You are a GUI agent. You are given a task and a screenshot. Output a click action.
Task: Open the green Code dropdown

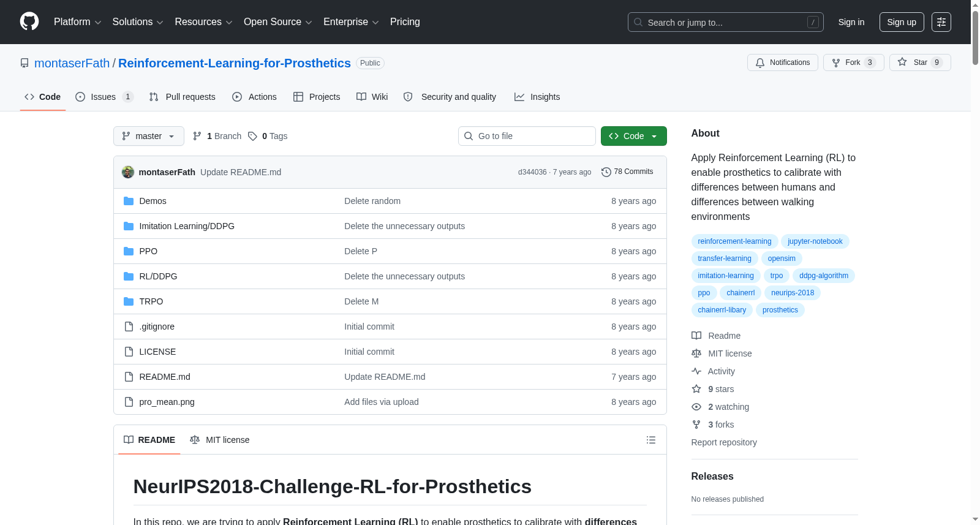click(634, 136)
